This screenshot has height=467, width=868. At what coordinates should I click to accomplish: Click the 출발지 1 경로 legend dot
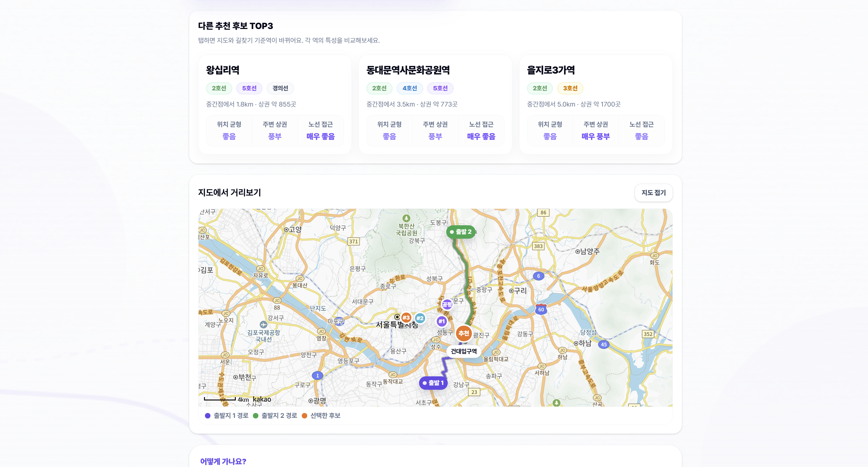click(208, 415)
